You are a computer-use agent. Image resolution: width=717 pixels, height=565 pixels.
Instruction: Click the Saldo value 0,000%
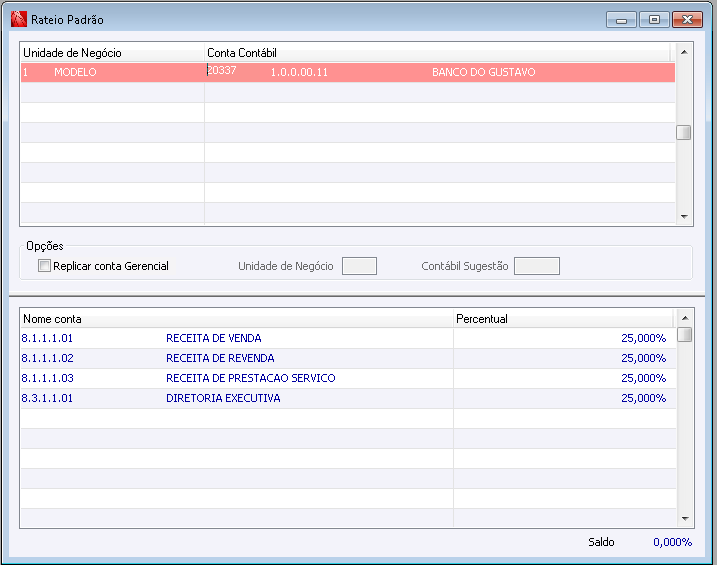pyautogui.click(x=672, y=542)
